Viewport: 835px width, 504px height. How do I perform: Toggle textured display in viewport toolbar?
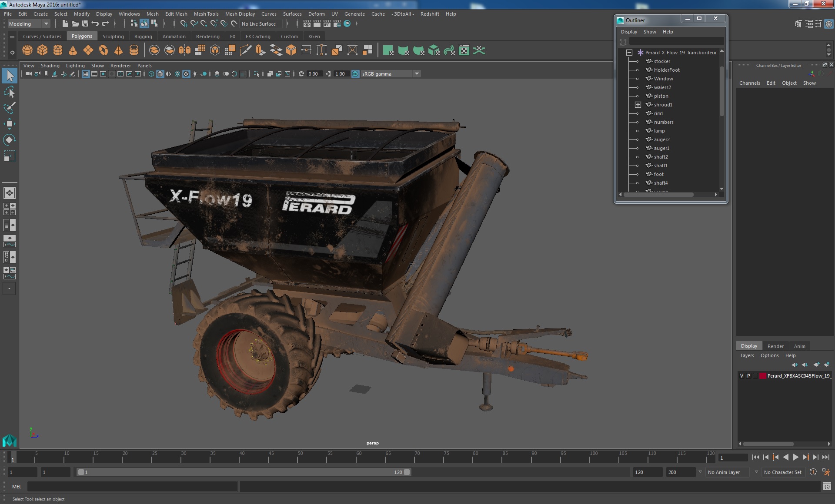click(x=186, y=74)
